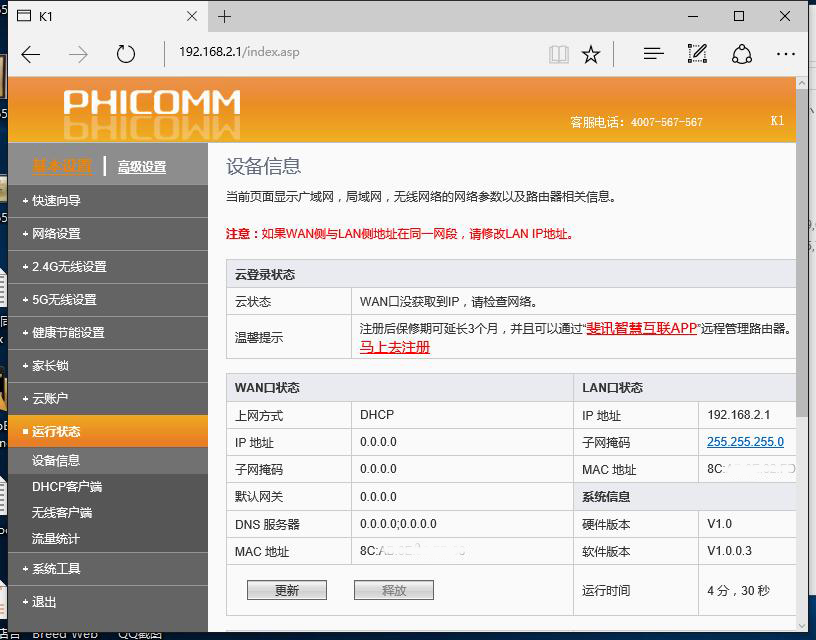Add page to favorites star

click(x=591, y=54)
